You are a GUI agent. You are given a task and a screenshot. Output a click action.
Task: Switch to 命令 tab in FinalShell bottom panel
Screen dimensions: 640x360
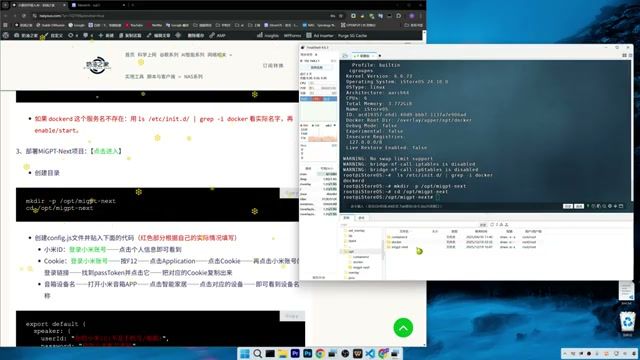(x=361, y=218)
